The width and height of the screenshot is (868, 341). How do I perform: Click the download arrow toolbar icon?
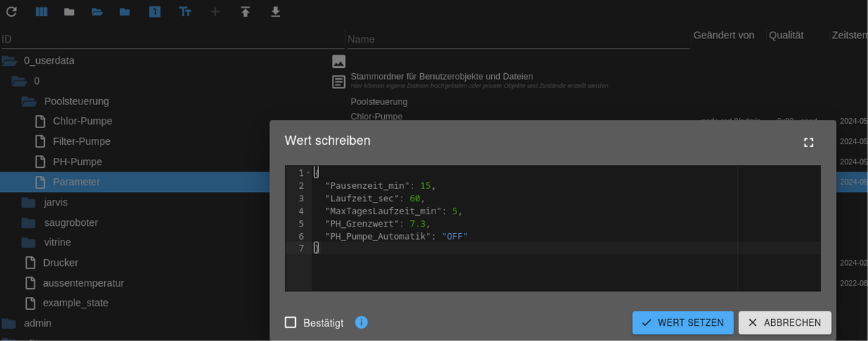[275, 12]
